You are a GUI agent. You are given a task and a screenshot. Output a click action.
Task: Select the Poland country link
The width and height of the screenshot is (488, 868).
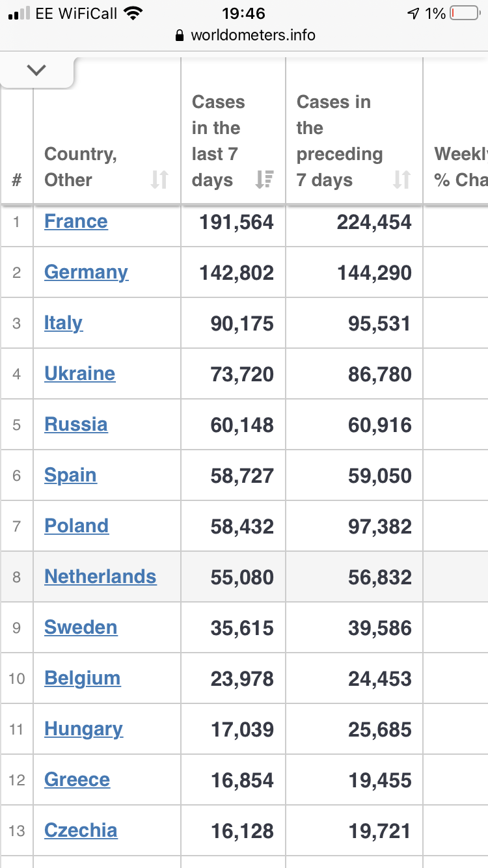(x=76, y=526)
